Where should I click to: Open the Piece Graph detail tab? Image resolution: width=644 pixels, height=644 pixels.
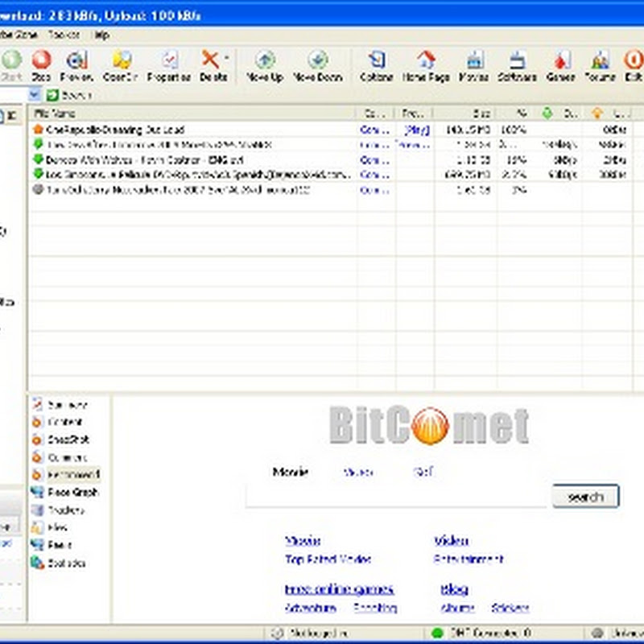tap(72, 492)
